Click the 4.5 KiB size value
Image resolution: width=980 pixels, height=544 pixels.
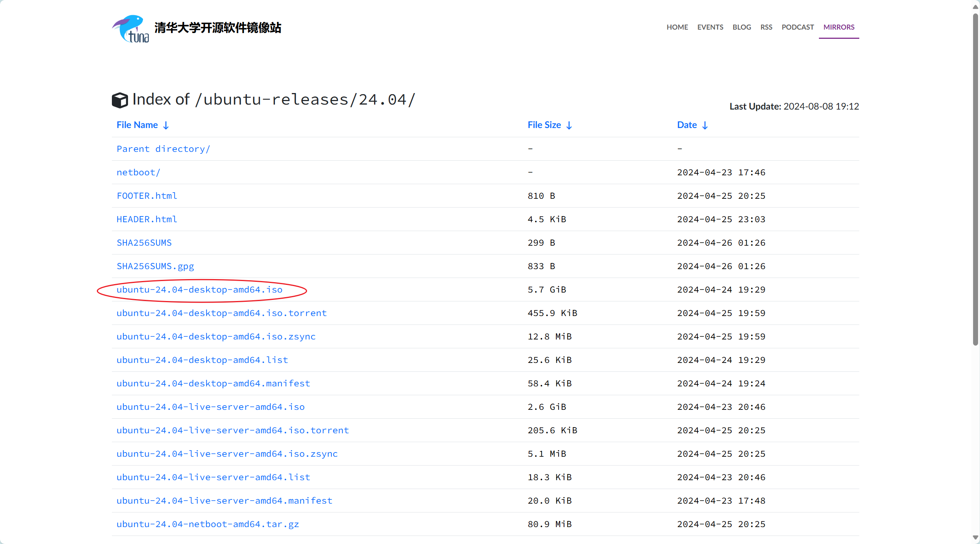pyautogui.click(x=547, y=219)
